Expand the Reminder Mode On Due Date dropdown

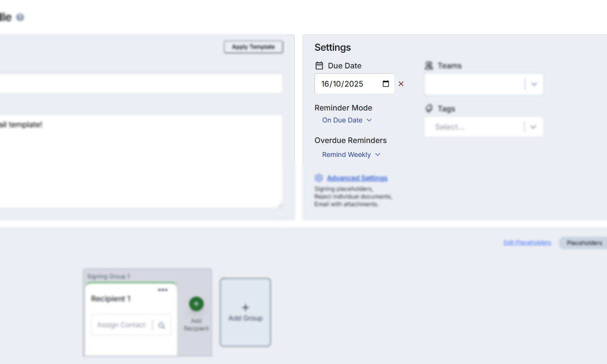coord(347,120)
